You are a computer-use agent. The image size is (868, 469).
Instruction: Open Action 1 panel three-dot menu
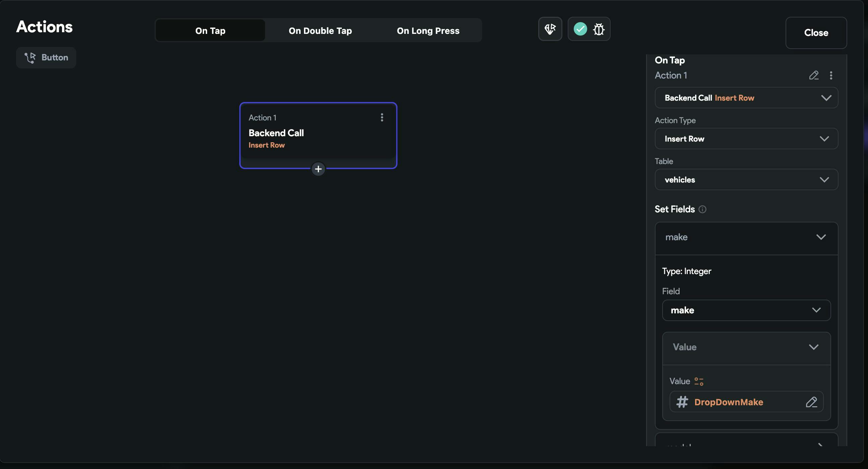coord(831,75)
